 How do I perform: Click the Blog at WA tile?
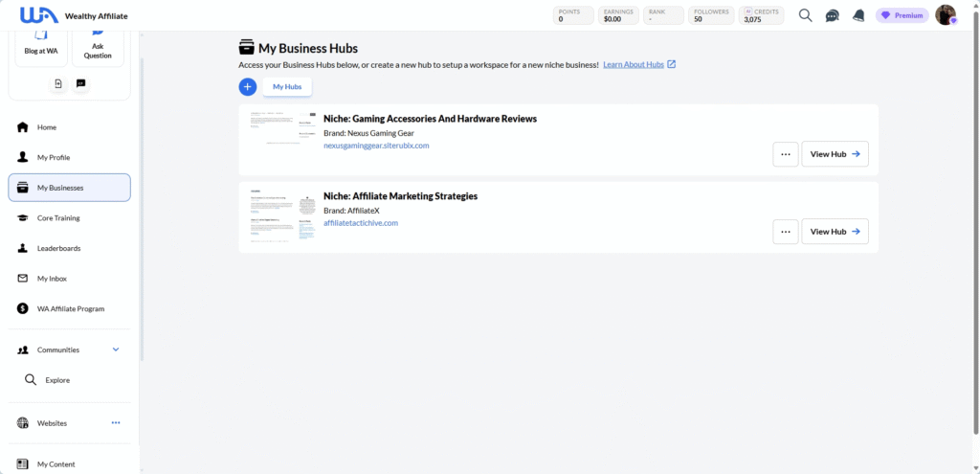pyautogui.click(x=41, y=47)
